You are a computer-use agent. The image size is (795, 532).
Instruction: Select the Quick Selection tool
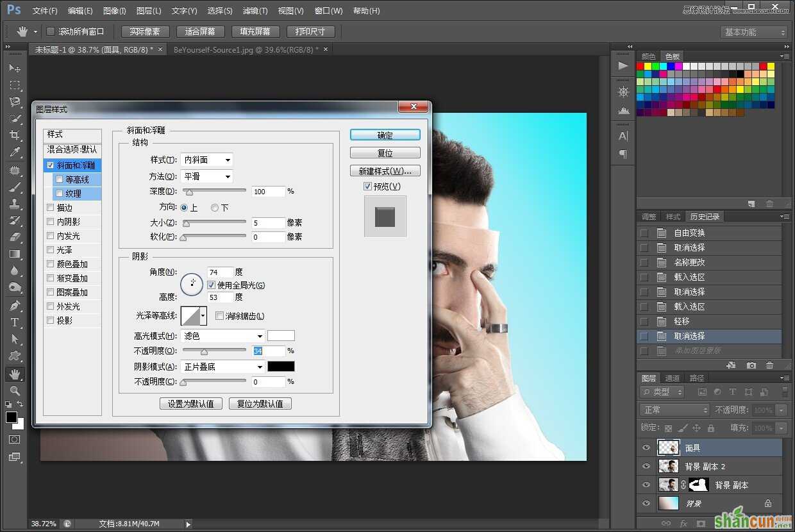[x=14, y=119]
